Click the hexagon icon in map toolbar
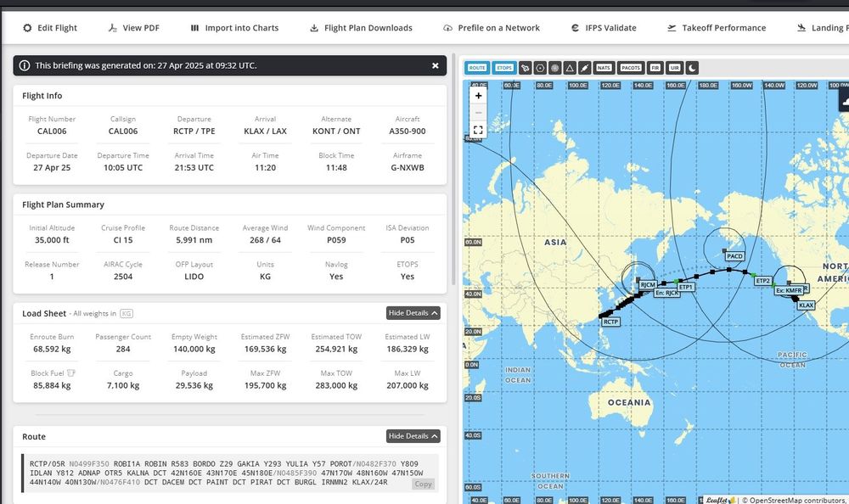The image size is (849, 504). [x=540, y=67]
